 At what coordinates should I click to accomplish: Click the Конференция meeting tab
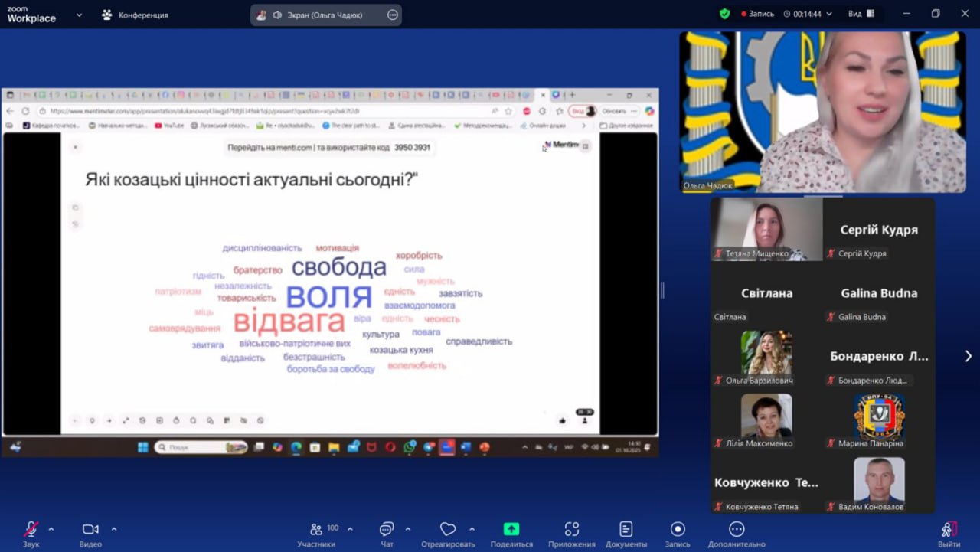136,15
